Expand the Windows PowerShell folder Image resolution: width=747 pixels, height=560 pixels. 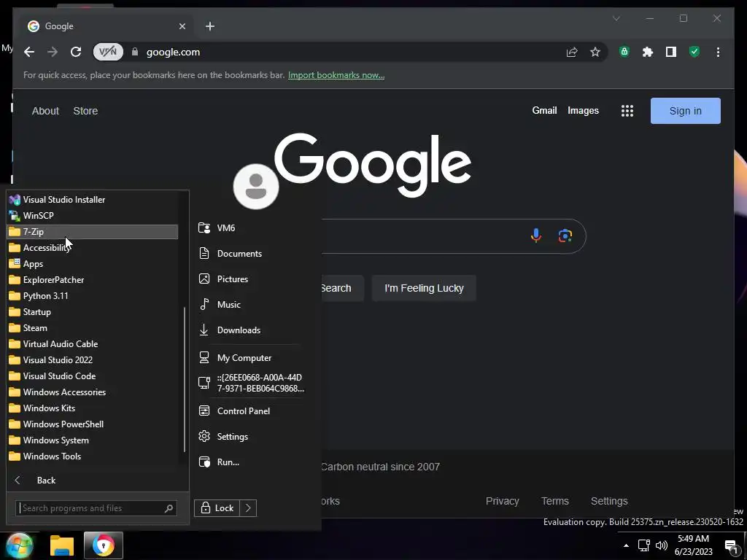click(93, 424)
